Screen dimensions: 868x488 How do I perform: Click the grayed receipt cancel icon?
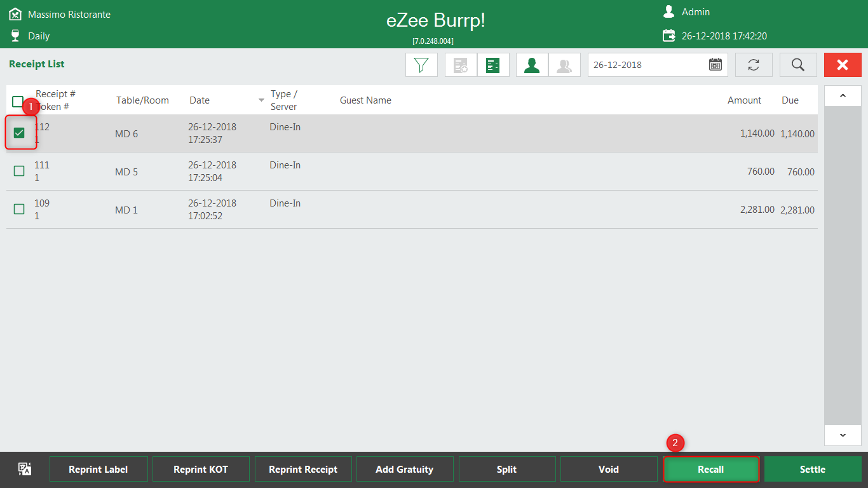(461, 65)
